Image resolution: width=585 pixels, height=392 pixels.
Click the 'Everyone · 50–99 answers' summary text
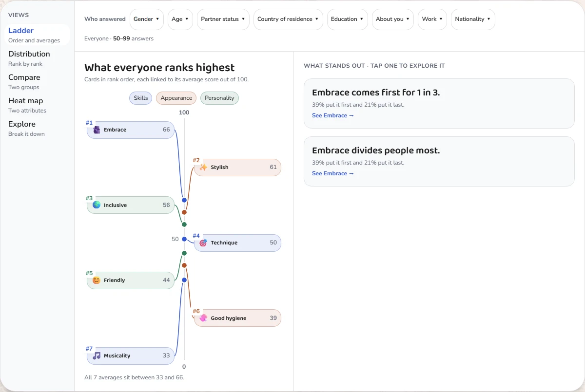(x=119, y=38)
